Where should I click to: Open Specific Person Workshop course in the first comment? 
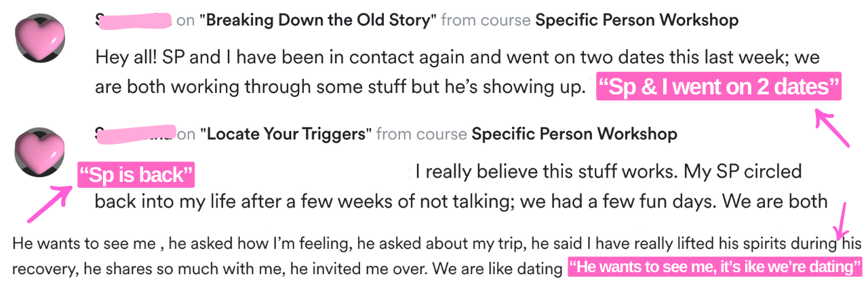636,20
